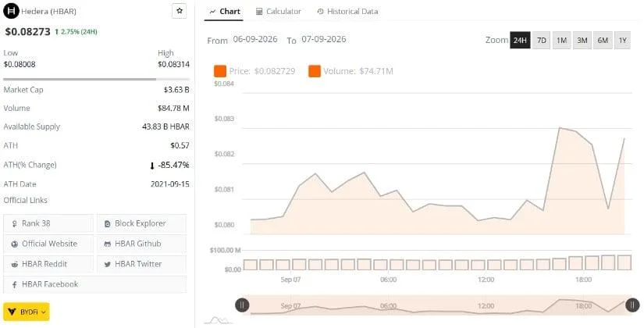The width and height of the screenshot is (644, 328).
Task: Click the Volume value $84.78 M
Action: pyautogui.click(x=173, y=109)
